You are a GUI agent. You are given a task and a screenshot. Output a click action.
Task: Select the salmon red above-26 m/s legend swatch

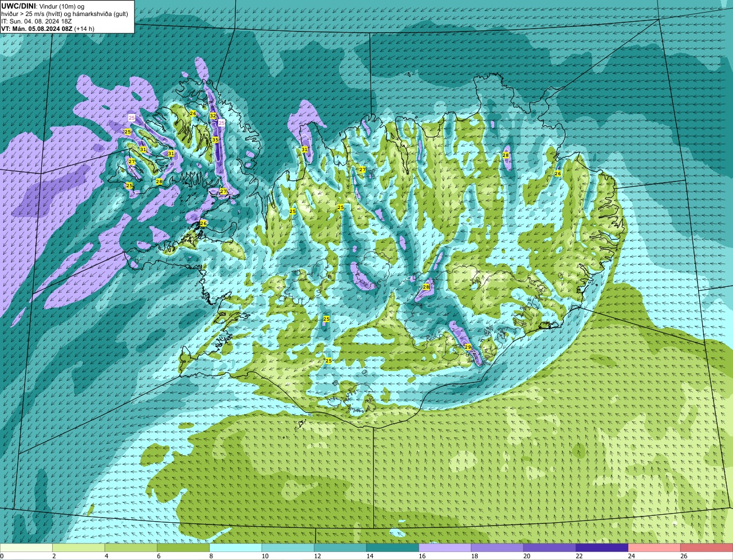pos(707,547)
